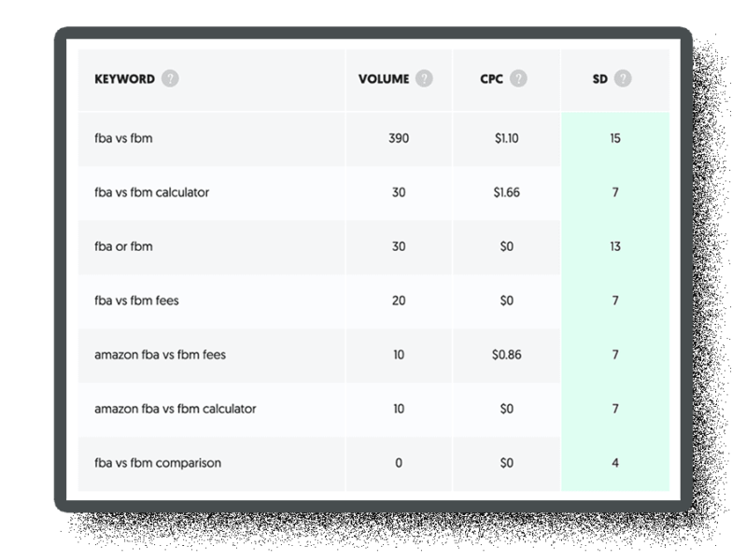Image resolution: width=746 pixels, height=560 pixels.
Task: Click CPC $0 in the 'fba vs fbm fees' row
Action: pos(507,301)
